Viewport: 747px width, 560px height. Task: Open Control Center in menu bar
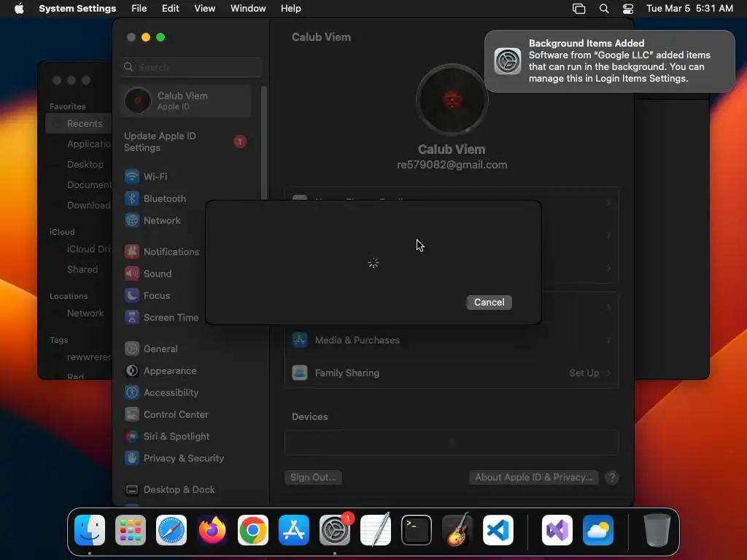(628, 9)
